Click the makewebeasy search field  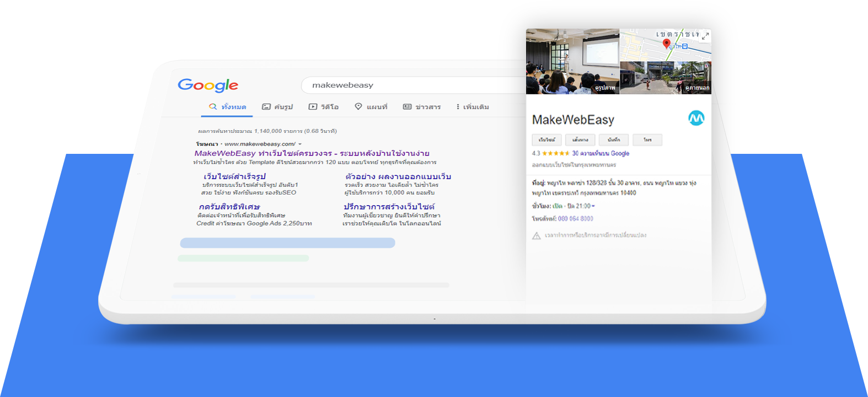point(414,85)
